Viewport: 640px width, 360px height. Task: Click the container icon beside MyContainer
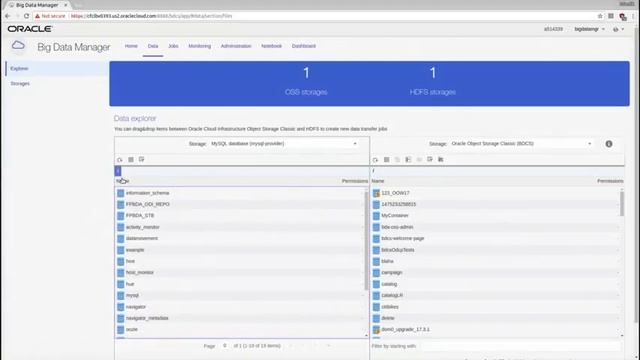376,216
